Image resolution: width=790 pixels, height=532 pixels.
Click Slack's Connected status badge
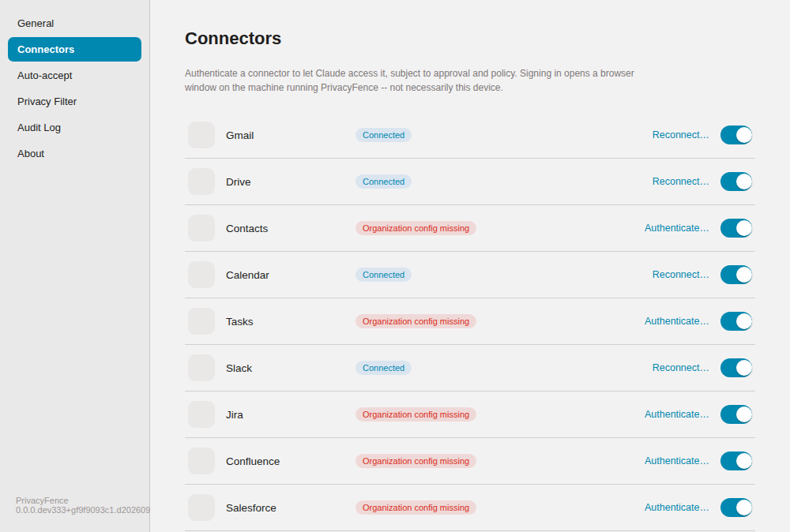[383, 368]
